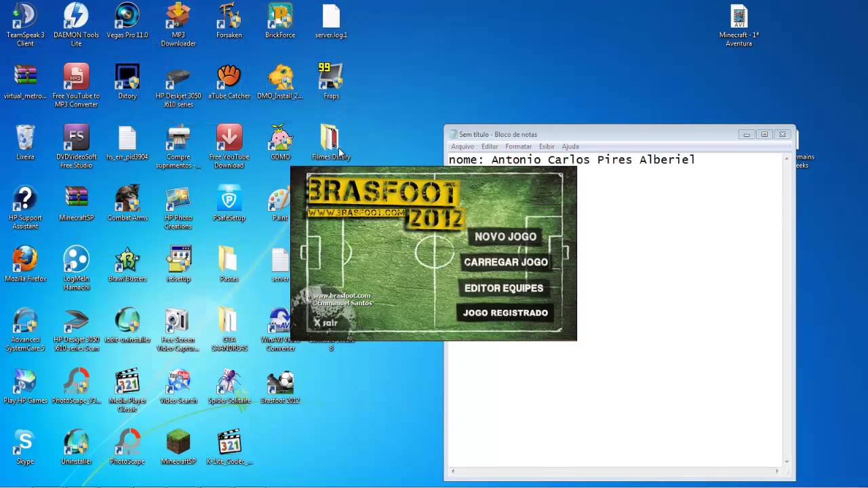Click the Notepad text line with the name
The image size is (868, 488).
click(572, 160)
